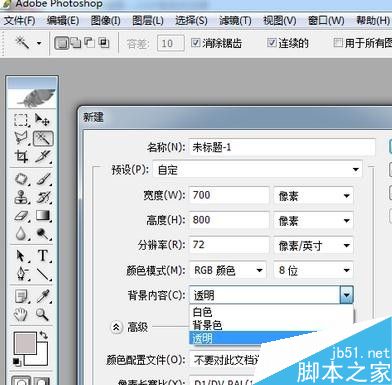Open the 帮助(H) menu

pos(373,21)
